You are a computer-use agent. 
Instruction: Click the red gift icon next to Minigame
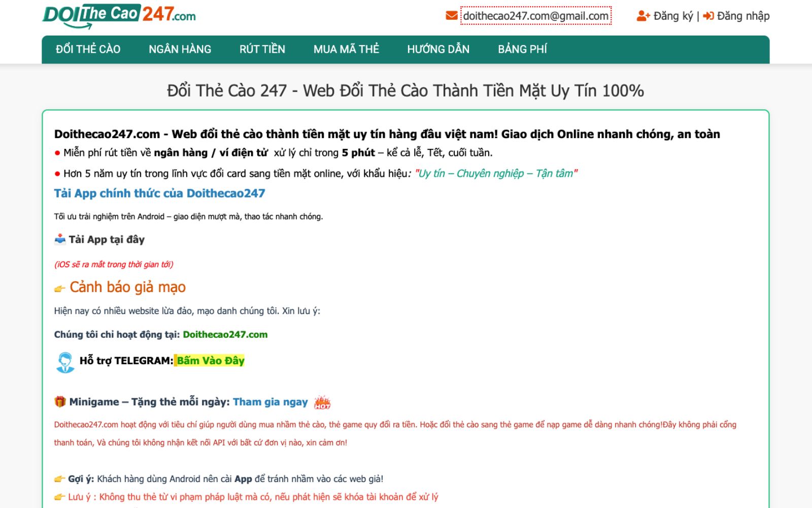59,401
